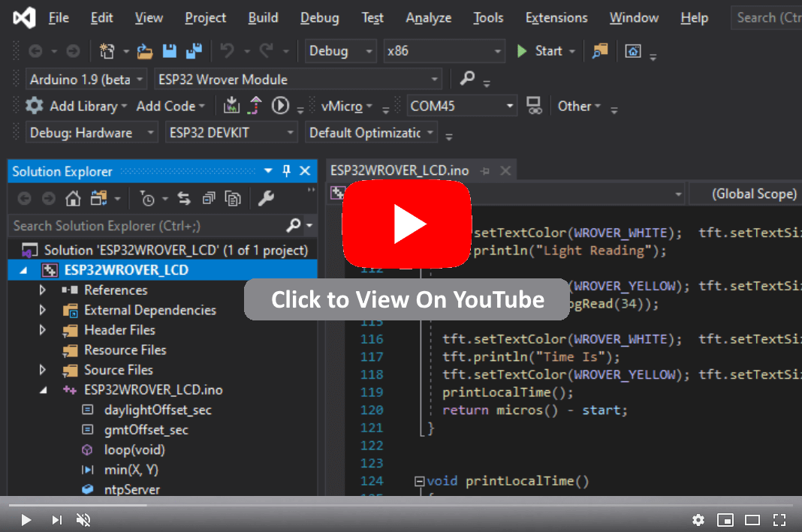
Task: Click the board search magnifier icon
Action: pos(467,79)
